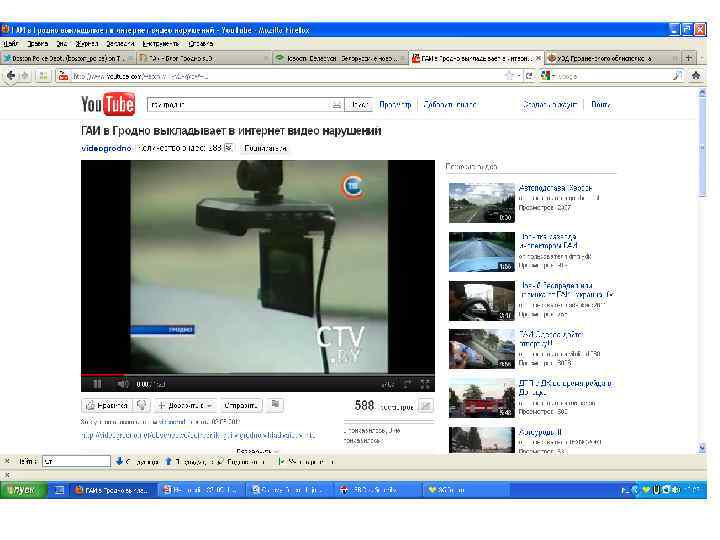Switch to the УВД Гродненского облисполкома tab

[x=612, y=58]
